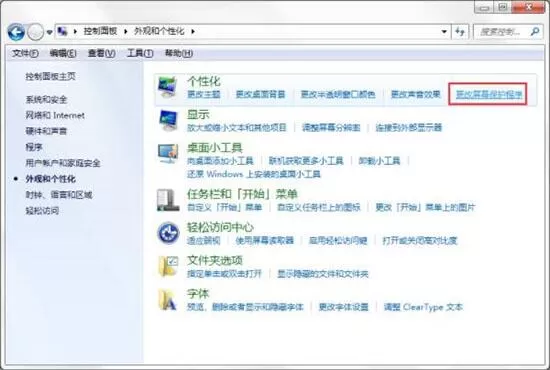Click 向桌面添加小工具 link
Screen dimensions: 550x370
220,161
